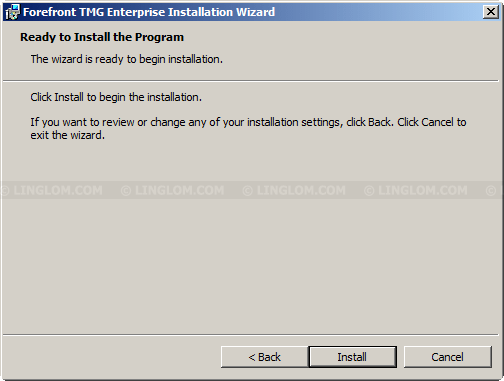This screenshot has height=381, width=504.
Task: Go back using the < Back button
Action: [264, 357]
